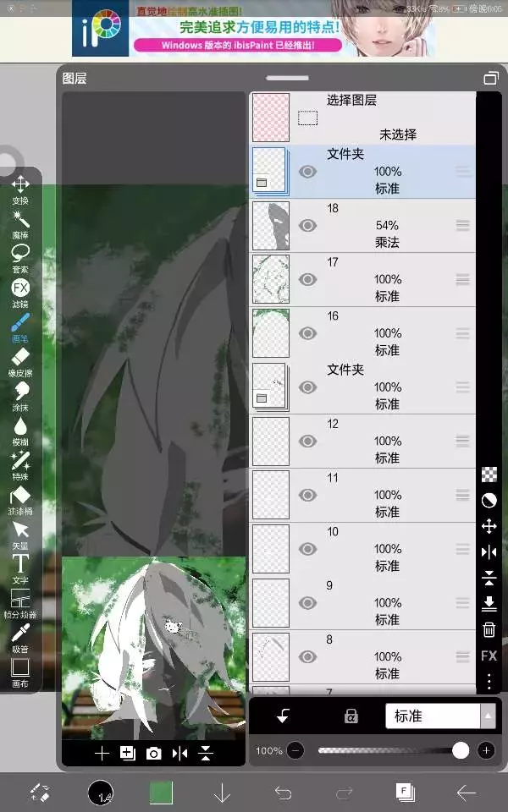The height and width of the screenshot is (812, 508).
Task: Open the 标准 blend mode dropdown
Action: click(x=439, y=716)
